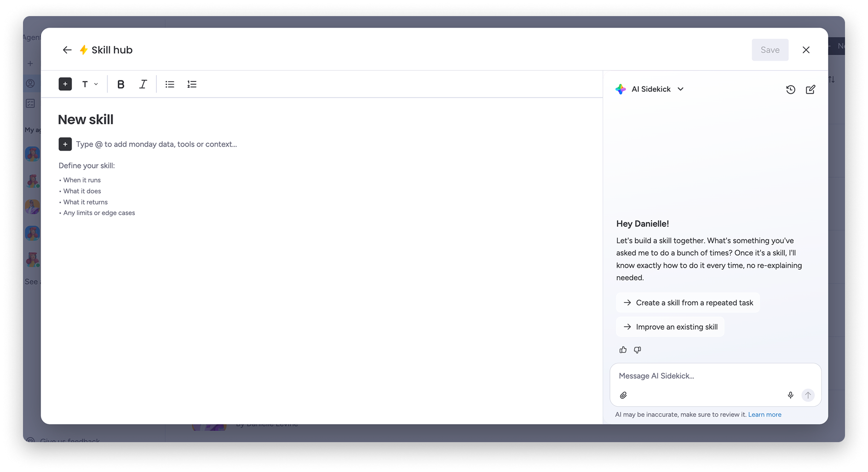Screen dimensions: 868x472
Task: Insert a numbered list
Action: tap(192, 84)
